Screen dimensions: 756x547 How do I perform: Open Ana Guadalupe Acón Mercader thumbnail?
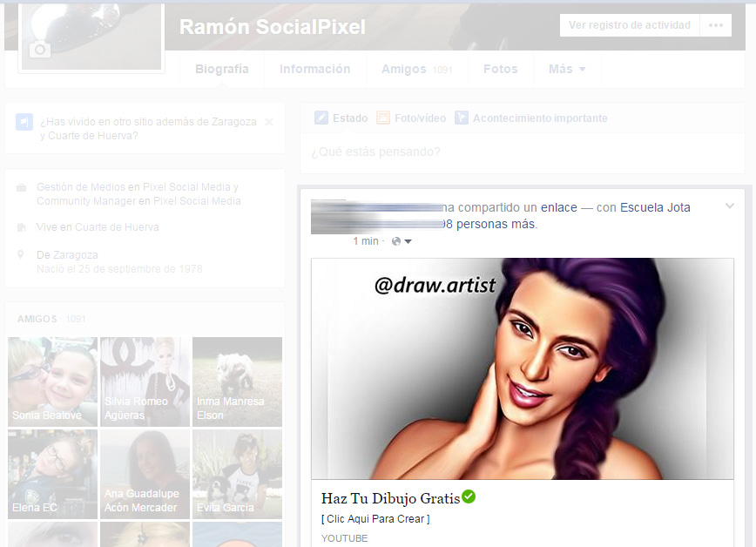145,474
